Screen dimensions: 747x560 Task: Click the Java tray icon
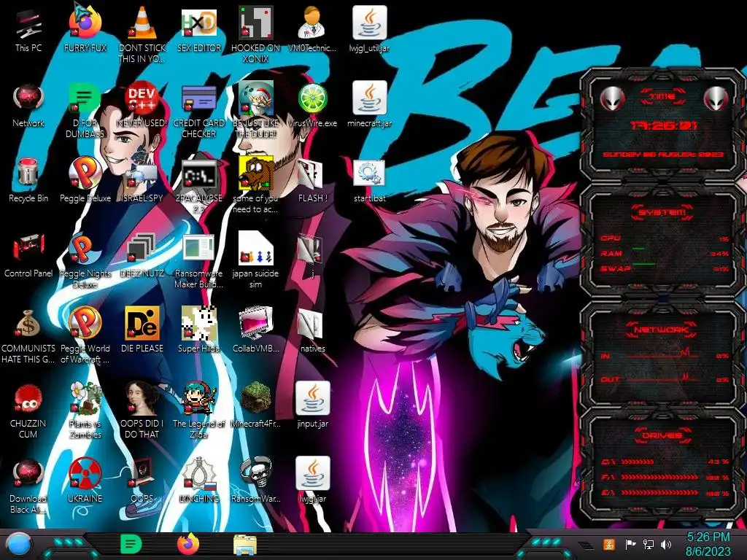point(608,544)
